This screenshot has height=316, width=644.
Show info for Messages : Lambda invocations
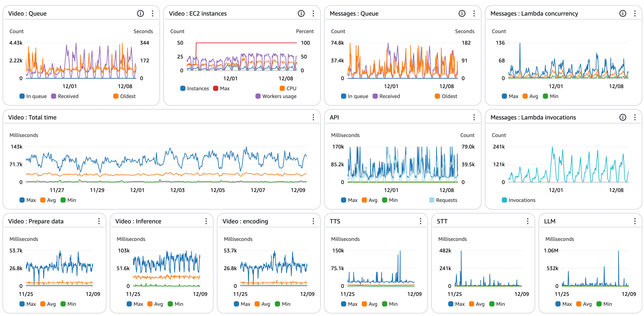click(x=623, y=118)
